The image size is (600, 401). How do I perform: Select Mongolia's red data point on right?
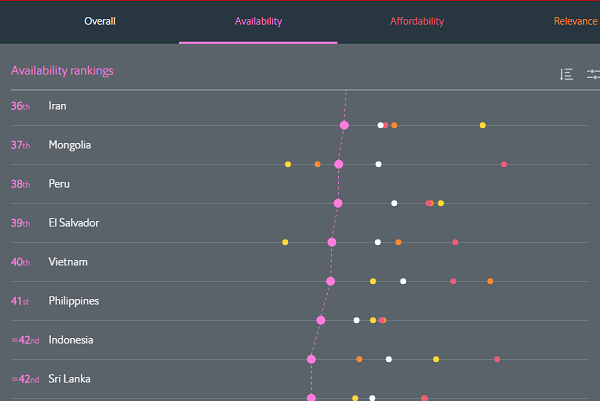pos(504,164)
